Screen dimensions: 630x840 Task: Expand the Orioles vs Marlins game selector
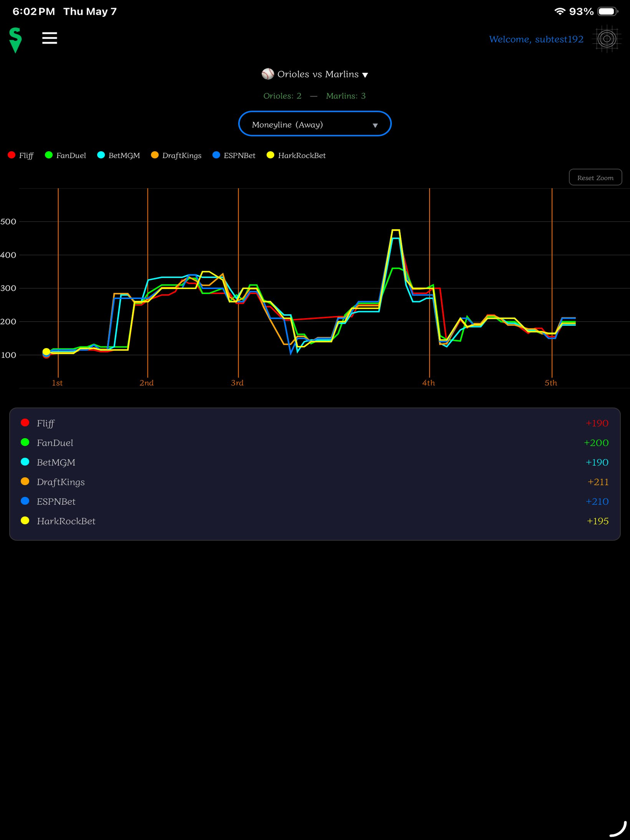click(x=315, y=74)
